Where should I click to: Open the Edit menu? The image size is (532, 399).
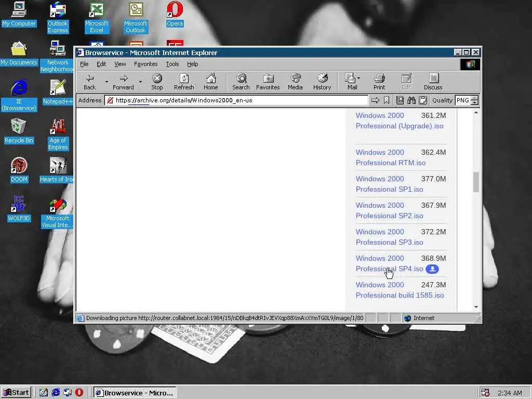pos(101,64)
